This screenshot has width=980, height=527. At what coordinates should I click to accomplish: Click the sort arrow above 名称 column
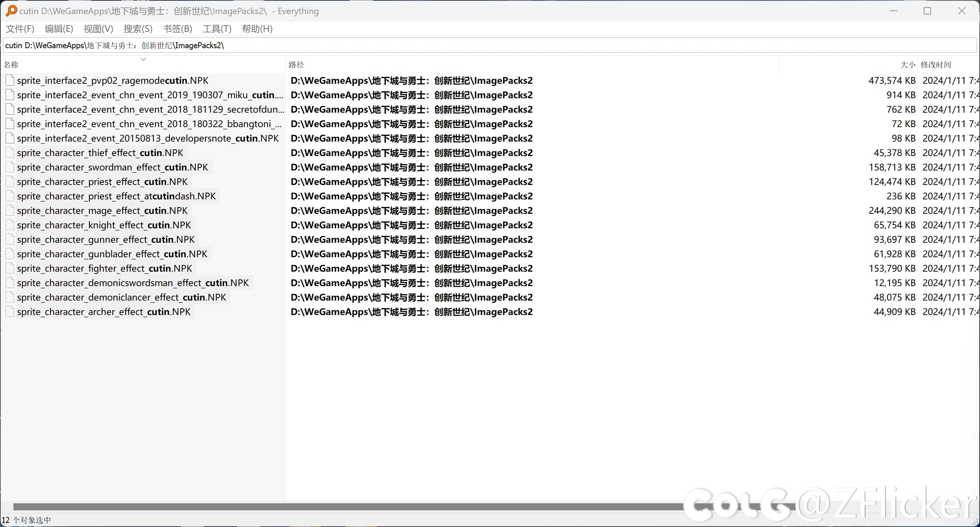pos(143,59)
